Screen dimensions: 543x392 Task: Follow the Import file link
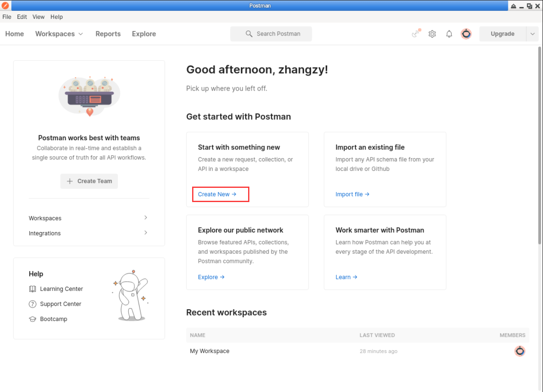click(352, 194)
